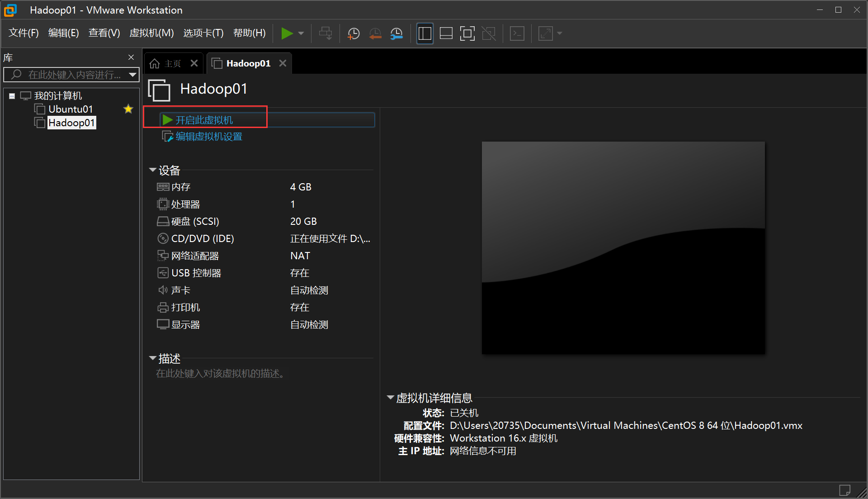Open the console view icon
Image resolution: width=868 pixels, height=499 pixels.
[x=517, y=33]
